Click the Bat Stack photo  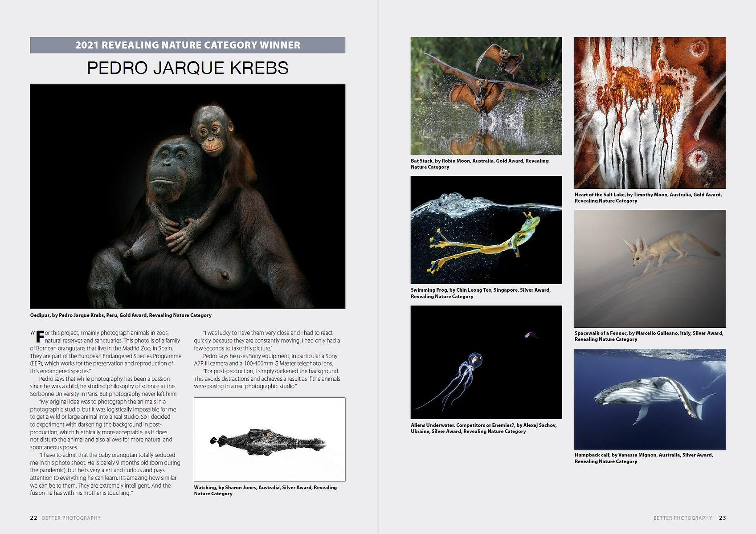tap(486, 96)
